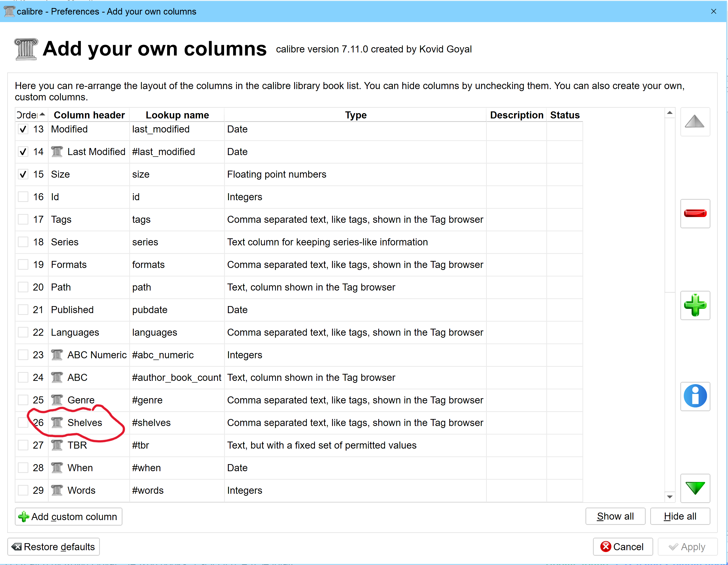The width and height of the screenshot is (728, 565).
Task: Click the Show all button
Action: (615, 516)
